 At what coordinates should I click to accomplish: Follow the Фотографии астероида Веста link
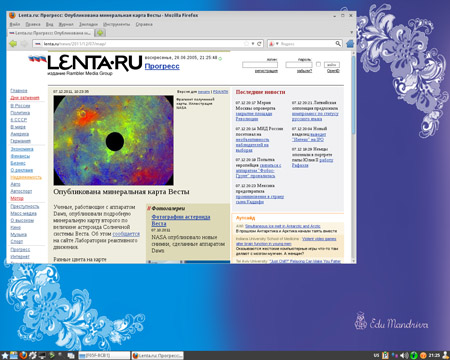(181, 220)
